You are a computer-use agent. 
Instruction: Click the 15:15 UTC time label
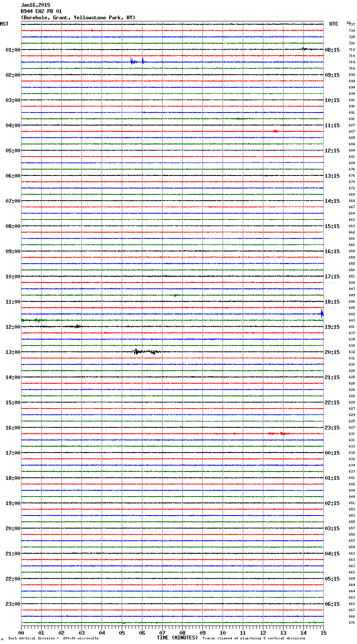click(332, 226)
